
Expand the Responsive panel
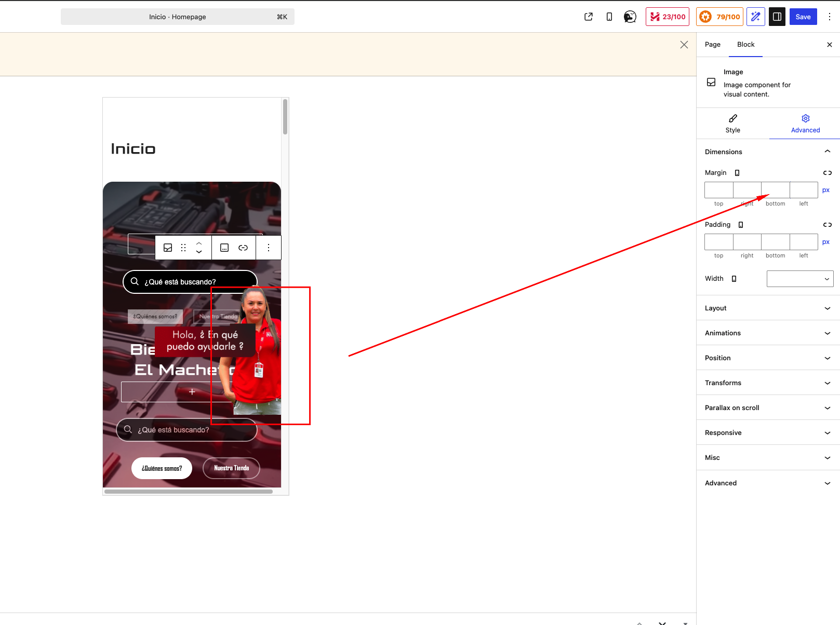[768, 432]
